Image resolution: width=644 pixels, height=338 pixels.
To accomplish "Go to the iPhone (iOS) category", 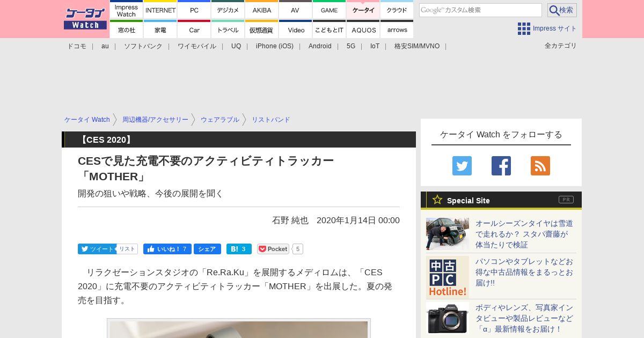I will click(275, 46).
